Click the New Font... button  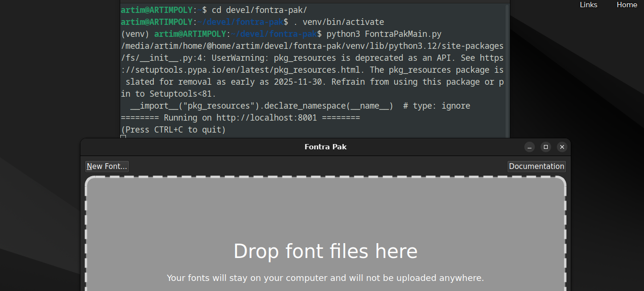click(107, 166)
